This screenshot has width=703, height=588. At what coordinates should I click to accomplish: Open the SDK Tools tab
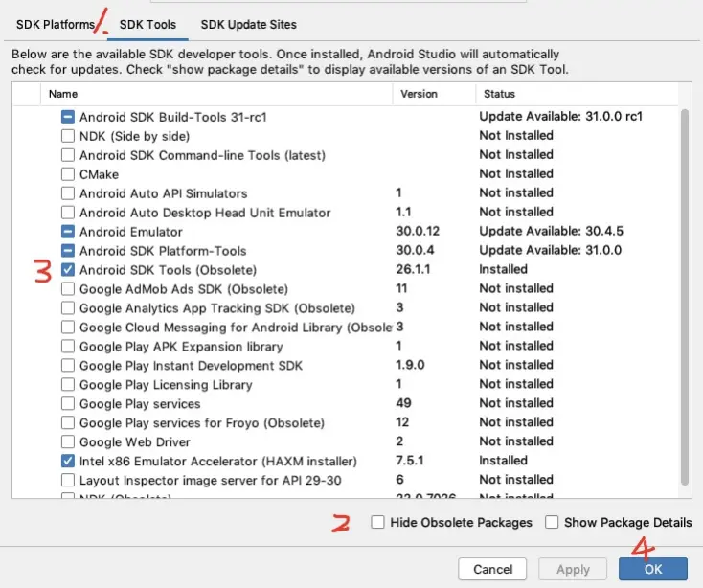pos(148,24)
